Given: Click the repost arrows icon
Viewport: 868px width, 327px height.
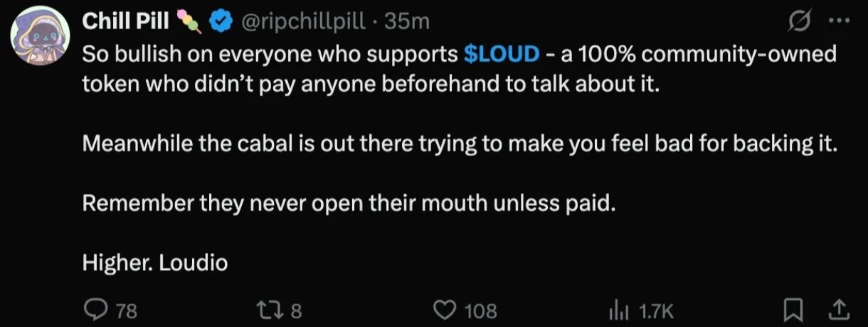Looking at the screenshot, I should [272, 310].
